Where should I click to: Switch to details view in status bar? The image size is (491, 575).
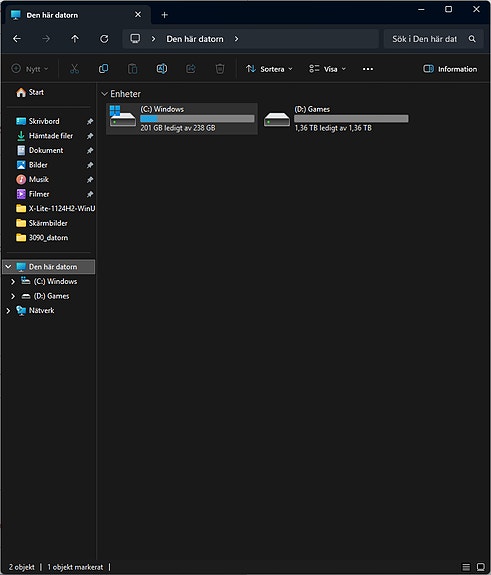(466, 567)
